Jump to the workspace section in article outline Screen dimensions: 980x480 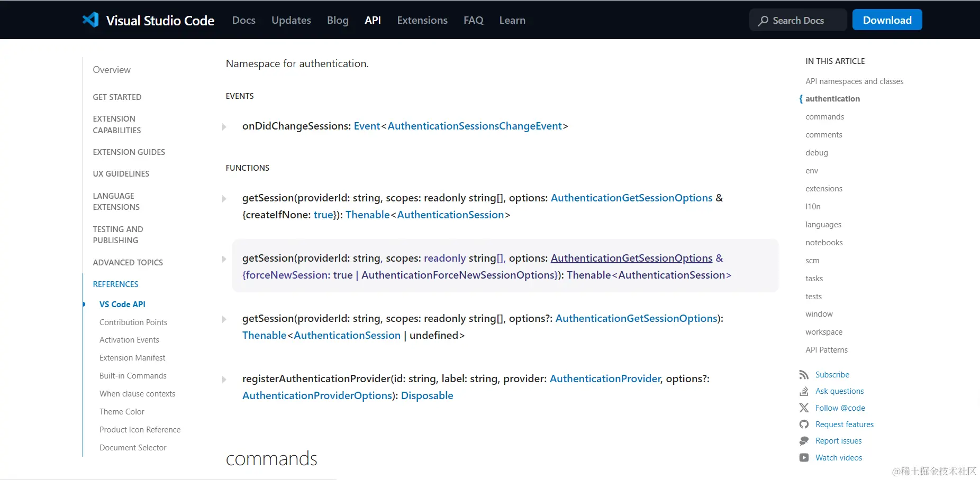point(824,332)
